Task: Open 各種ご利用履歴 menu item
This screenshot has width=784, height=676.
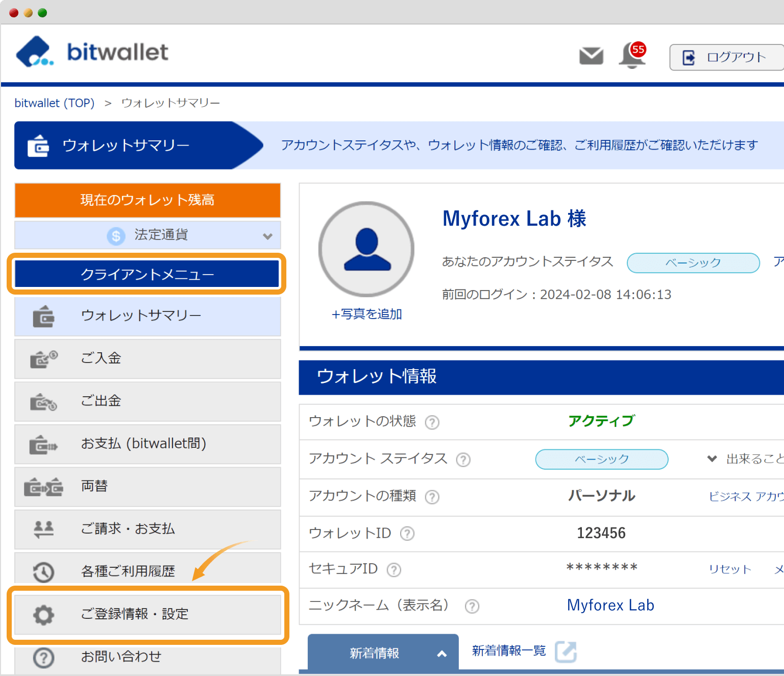Action: 148,568
